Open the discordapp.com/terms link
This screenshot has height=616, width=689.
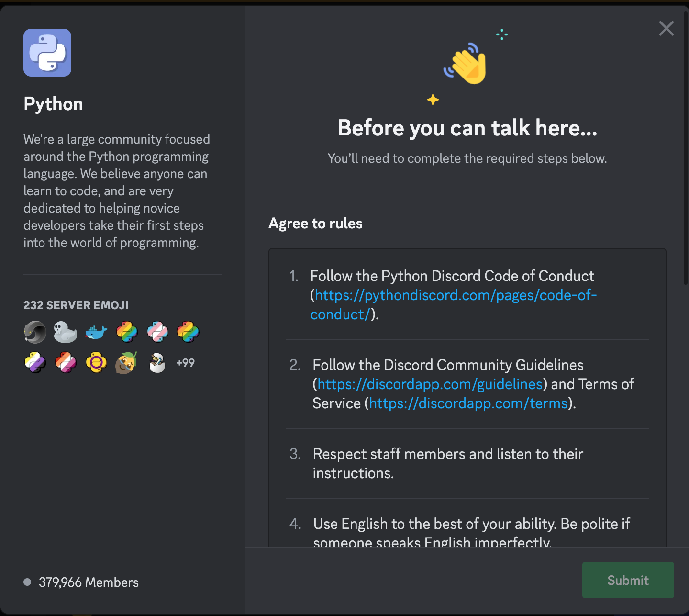[x=468, y=403]
